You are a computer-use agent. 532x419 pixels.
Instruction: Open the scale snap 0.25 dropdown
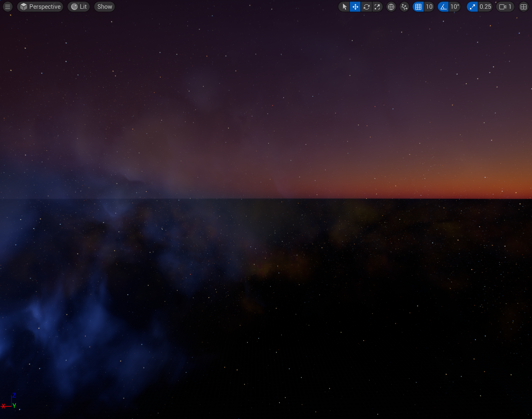point(485,7)
